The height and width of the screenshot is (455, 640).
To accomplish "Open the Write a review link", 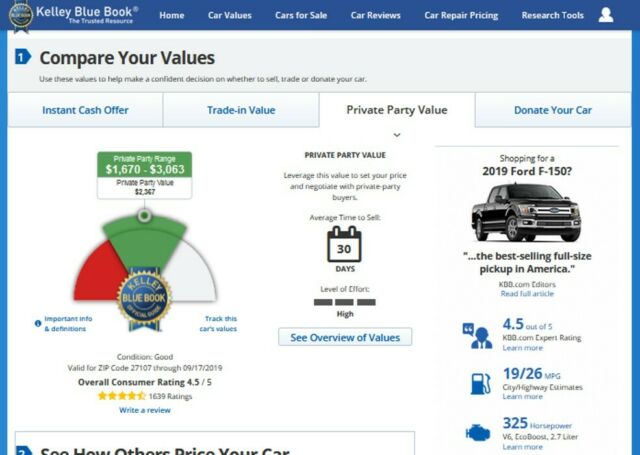I will tap(144, 410).
